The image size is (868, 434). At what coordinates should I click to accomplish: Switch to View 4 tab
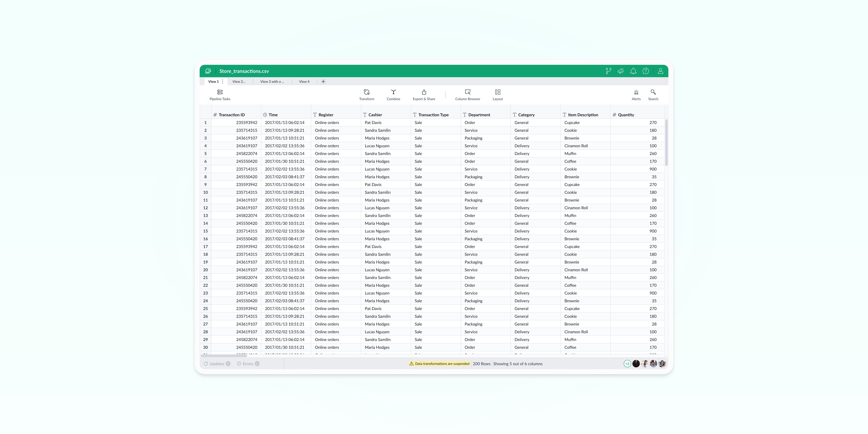click(x=304, y=82)
